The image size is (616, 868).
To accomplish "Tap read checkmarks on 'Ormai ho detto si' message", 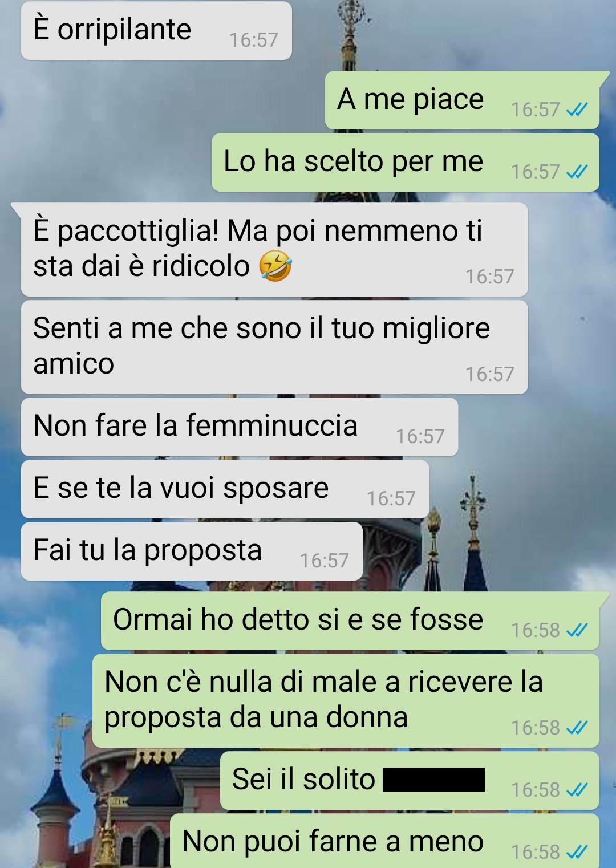I will (577, 630).
